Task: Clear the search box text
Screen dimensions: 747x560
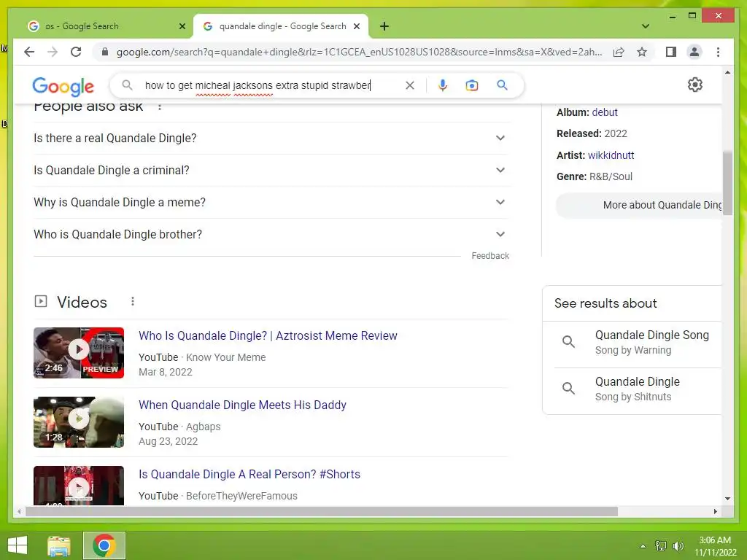Action: coord(410,85)
